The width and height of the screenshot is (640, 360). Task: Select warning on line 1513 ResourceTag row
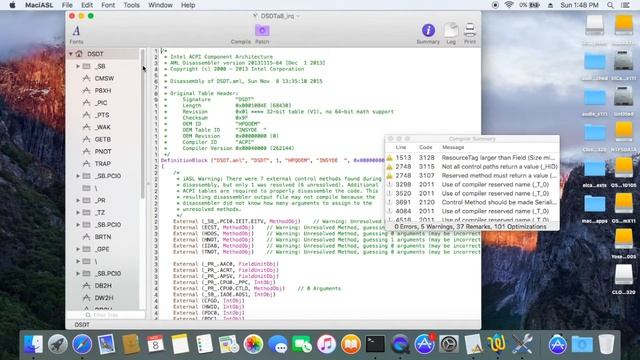click(x=472, y=158)
